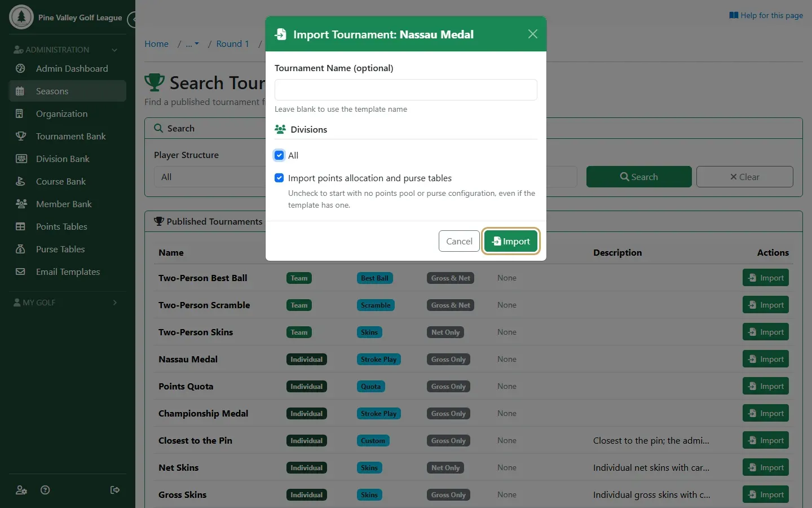Import the Points Quota tournament
This screenshot has height=508, width=812.
766,386
